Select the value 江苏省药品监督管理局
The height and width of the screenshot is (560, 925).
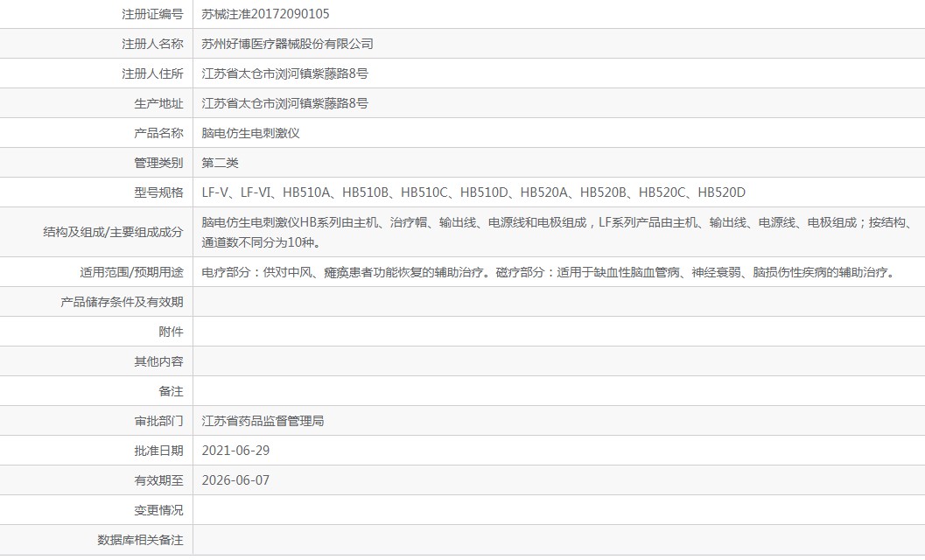(263, 421)
